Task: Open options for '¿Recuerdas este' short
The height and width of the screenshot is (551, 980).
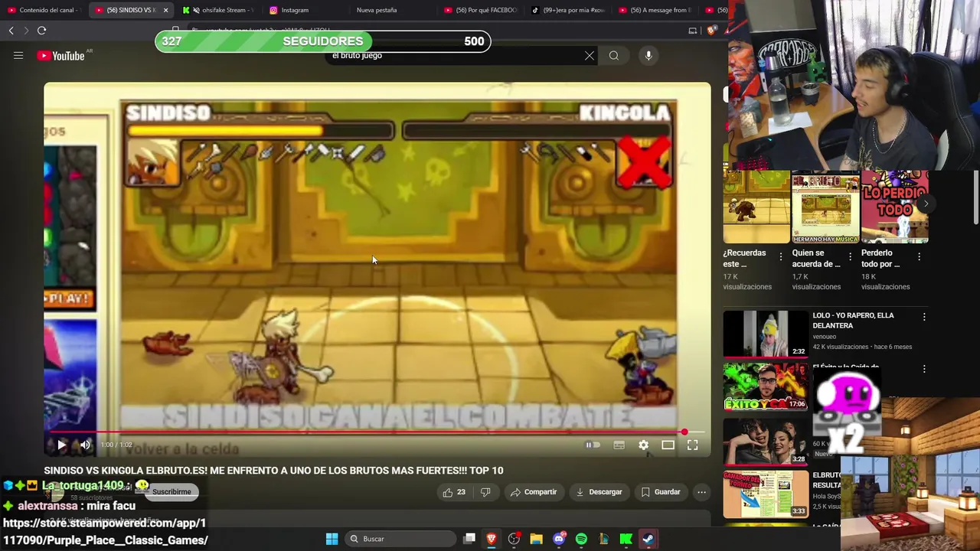Action: (x=781, y=257)
